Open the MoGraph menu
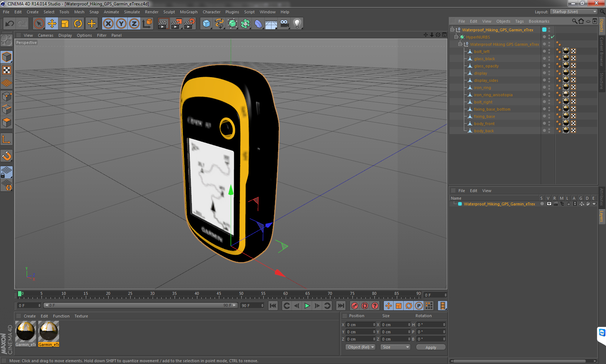 pos(189,12)
